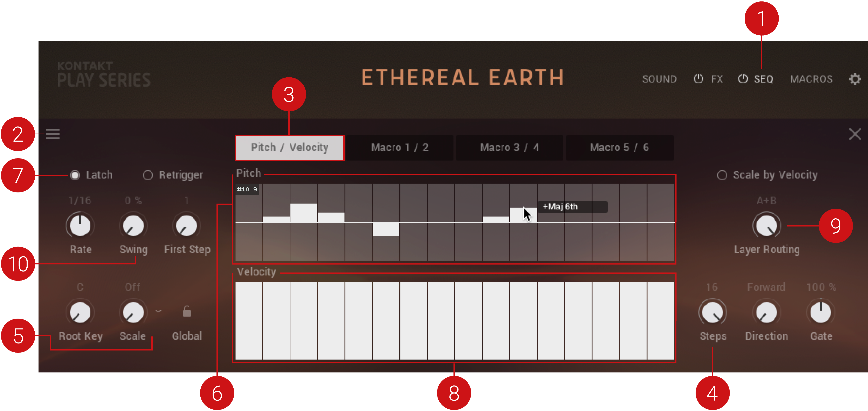Open the hamburger sequencer presets menu
The width and height of the screenshot is (868, 411).
tap(53, 134)
